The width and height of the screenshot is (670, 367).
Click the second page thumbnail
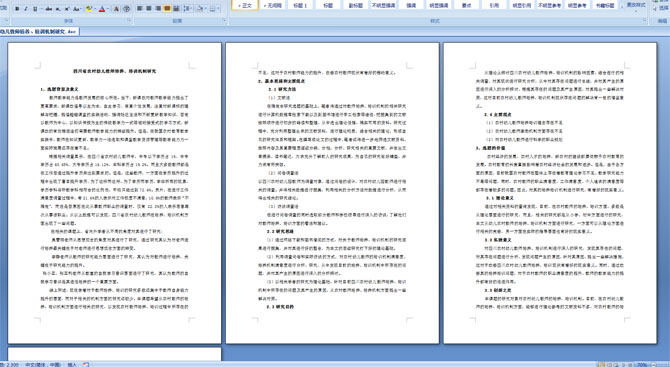(x=332, y=193)
